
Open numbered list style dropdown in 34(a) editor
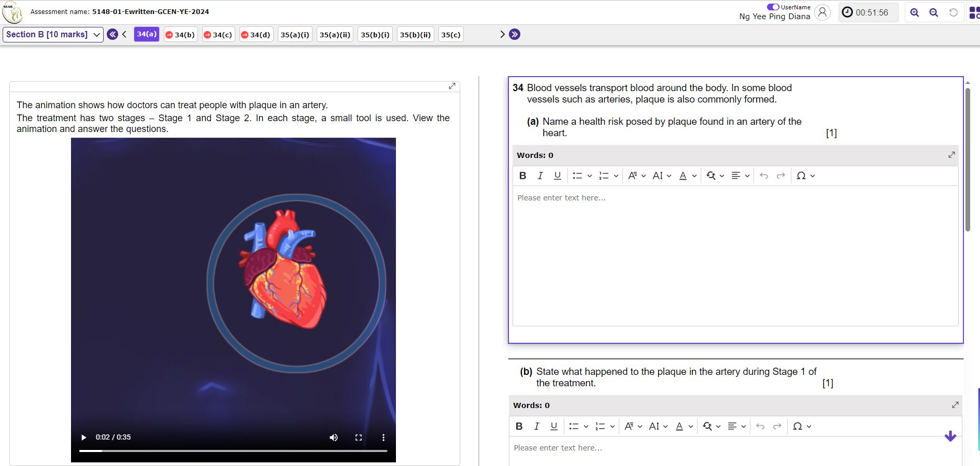616,176
